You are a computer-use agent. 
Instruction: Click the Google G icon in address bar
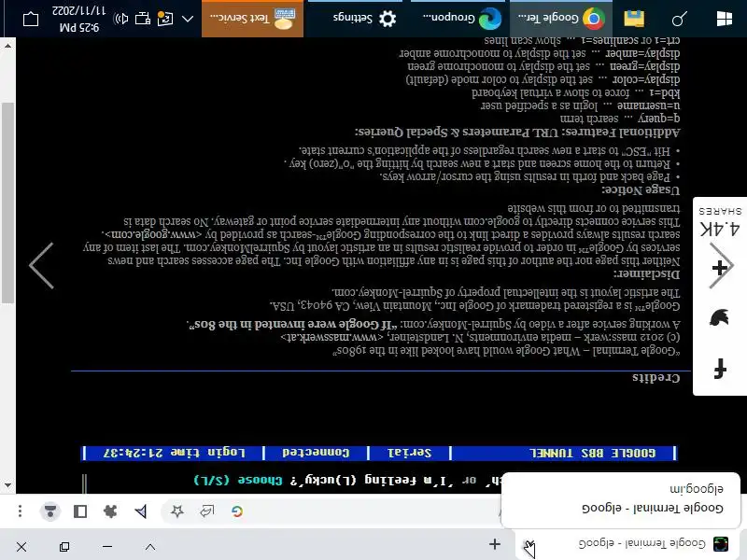237,511
